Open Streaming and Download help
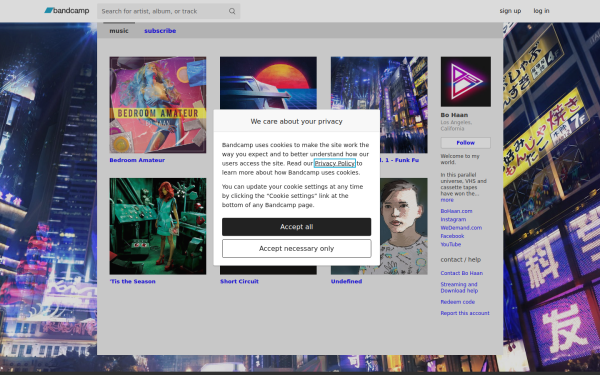 [459, 287]
